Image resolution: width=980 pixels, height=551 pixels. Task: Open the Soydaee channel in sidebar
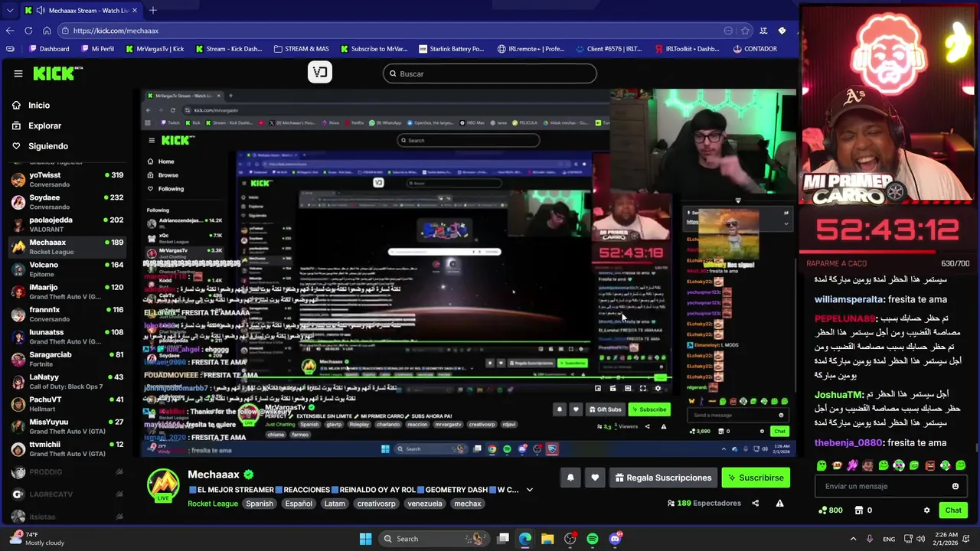67,202
